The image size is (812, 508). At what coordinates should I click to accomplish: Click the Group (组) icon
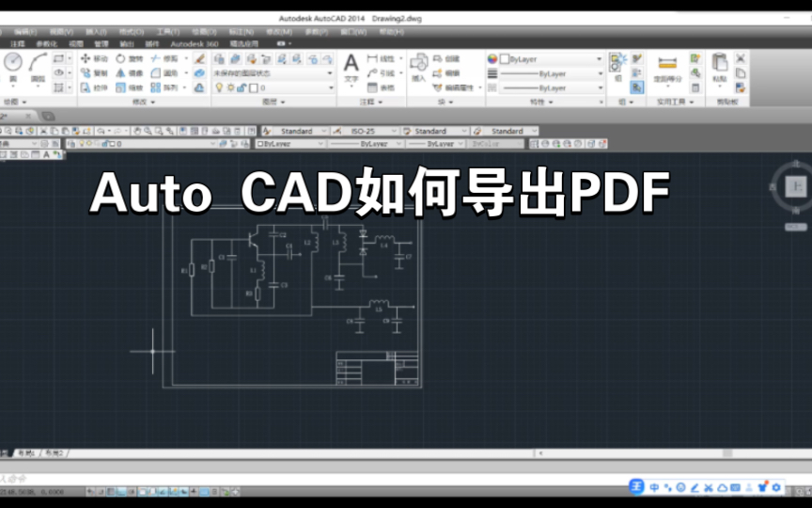pyautogui.click(x=617, y=68)
